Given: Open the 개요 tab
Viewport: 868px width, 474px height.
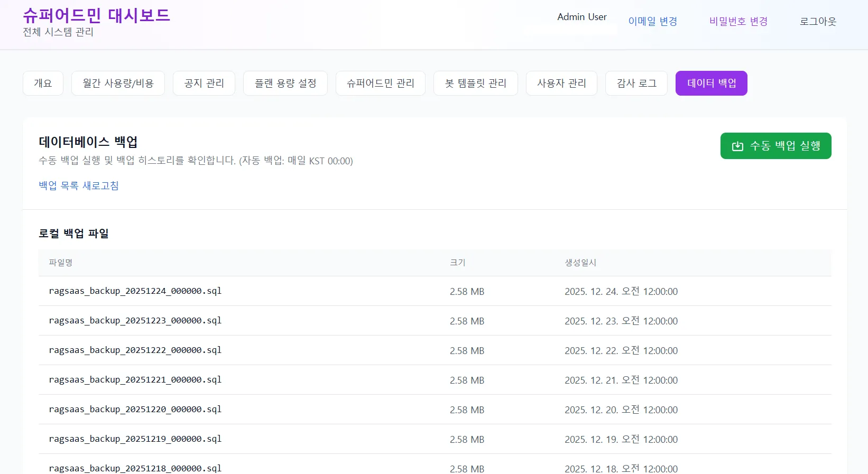Looking at the screenshot, I should click(43, 83).
